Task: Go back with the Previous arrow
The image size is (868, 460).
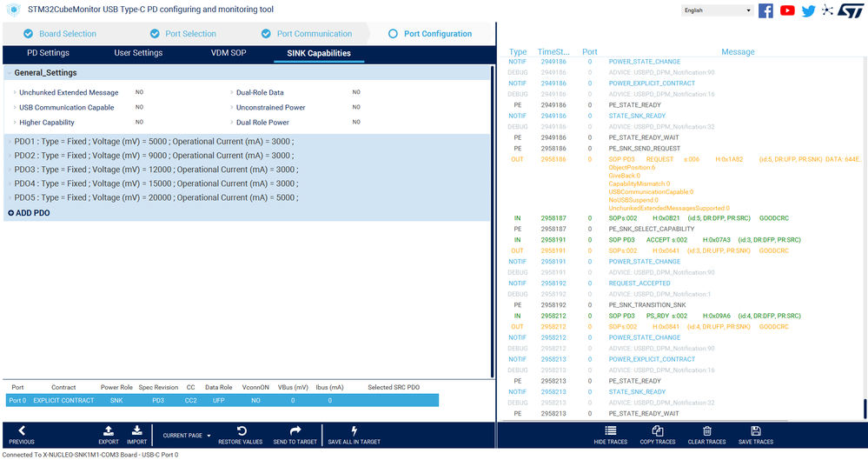Action: 22,435
